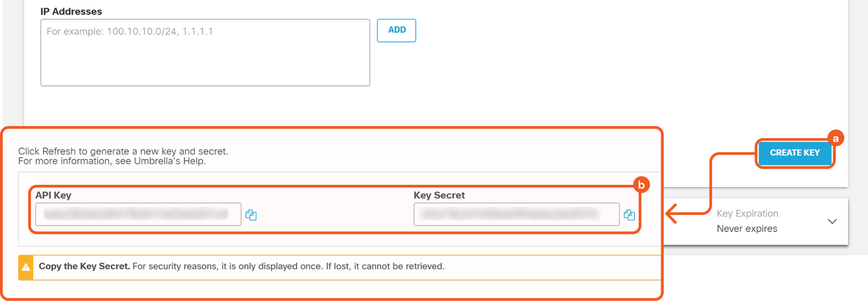Click the "Key Secret" field label
Screen dimensions: 868x301
tap(439, 195)
